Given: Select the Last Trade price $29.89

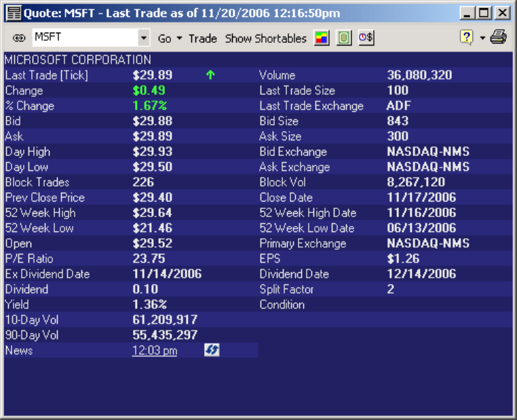Looking at the screenshot, I should click(x=153, y=75).
